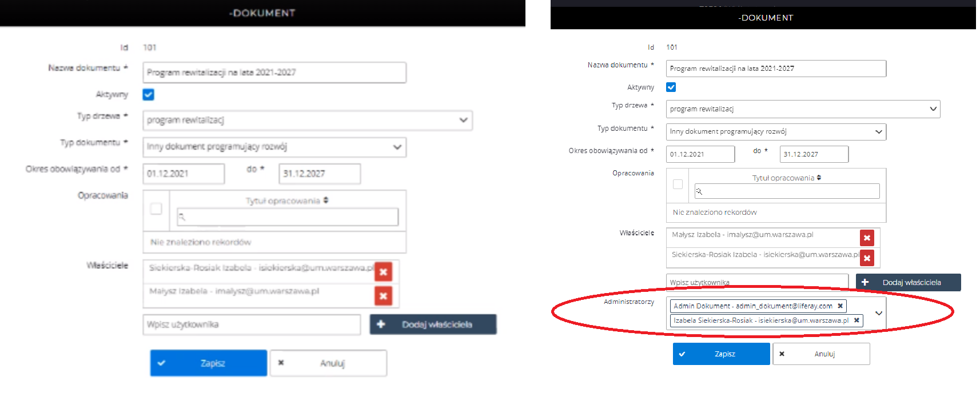This screenshot has width=980, height=393.
Task: Uncheck the Aktywny checkbox in the left form
Action: (x=149, y=95)
